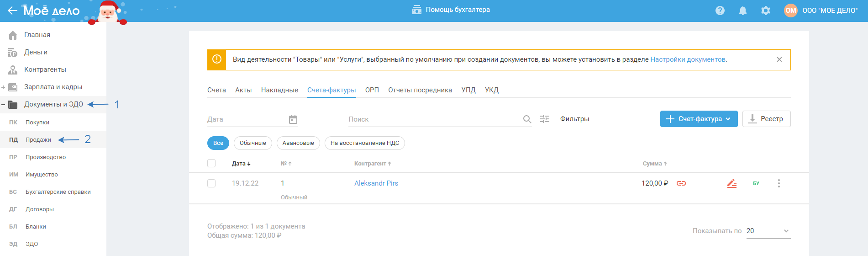Open the Настройки документов link
Viewport: 868px width, 256px height.
tap(688, 59)
